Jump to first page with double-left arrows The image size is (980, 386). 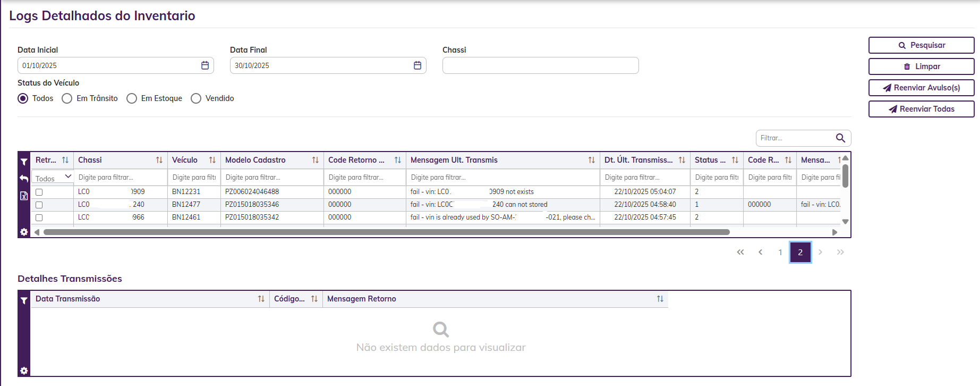click(740, 253)
